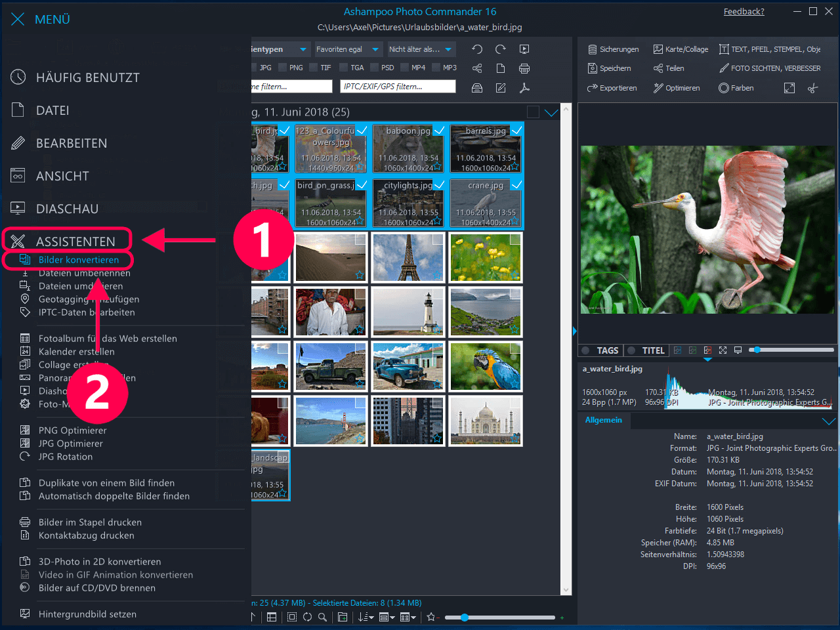Click the monitor icon below the preview
Image resolution: width=840 pixels, height=630 pixels.
[738, 350]
